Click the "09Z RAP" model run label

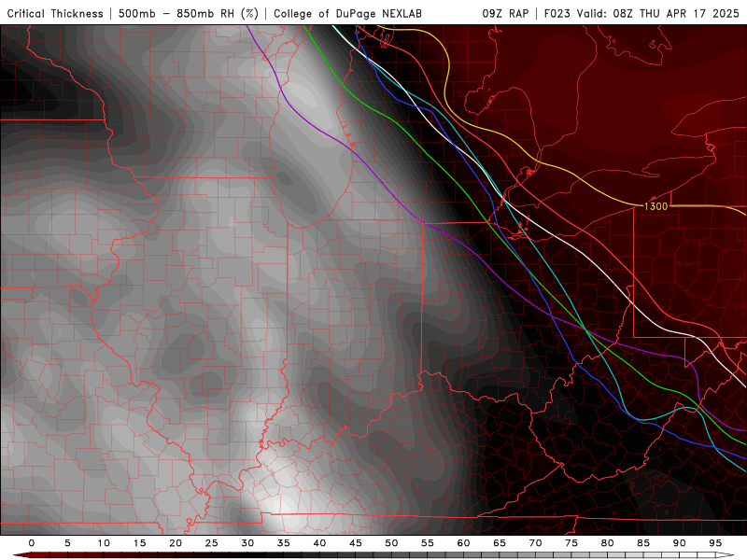tap(505, 13)
